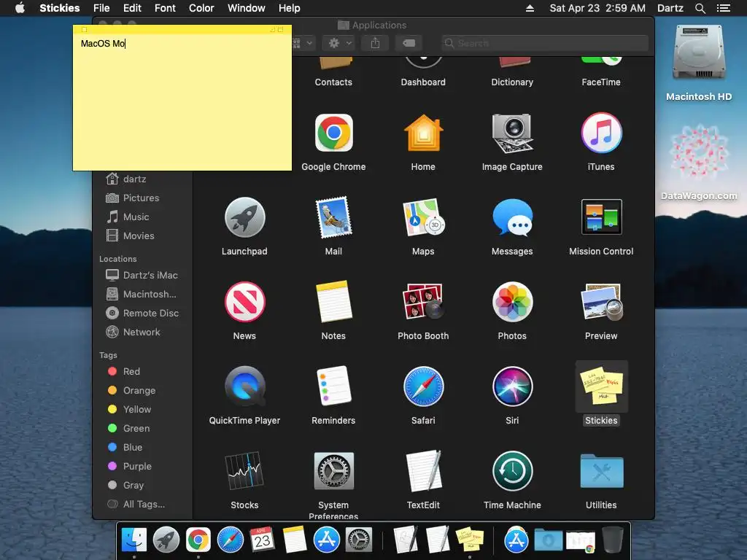Select Safari in the Applications window

423,386
